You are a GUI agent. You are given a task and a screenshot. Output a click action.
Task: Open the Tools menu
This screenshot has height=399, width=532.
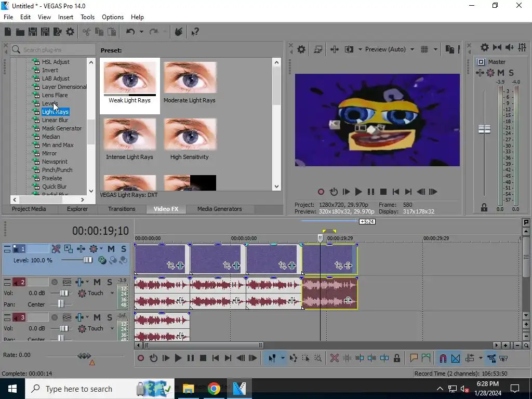pyautogui.click(x=87, y=17)
